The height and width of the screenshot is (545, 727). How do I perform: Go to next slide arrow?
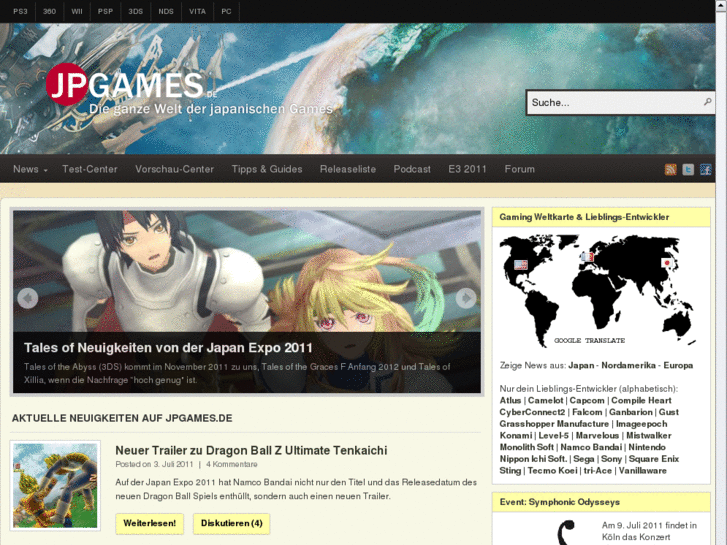(466, 298)
